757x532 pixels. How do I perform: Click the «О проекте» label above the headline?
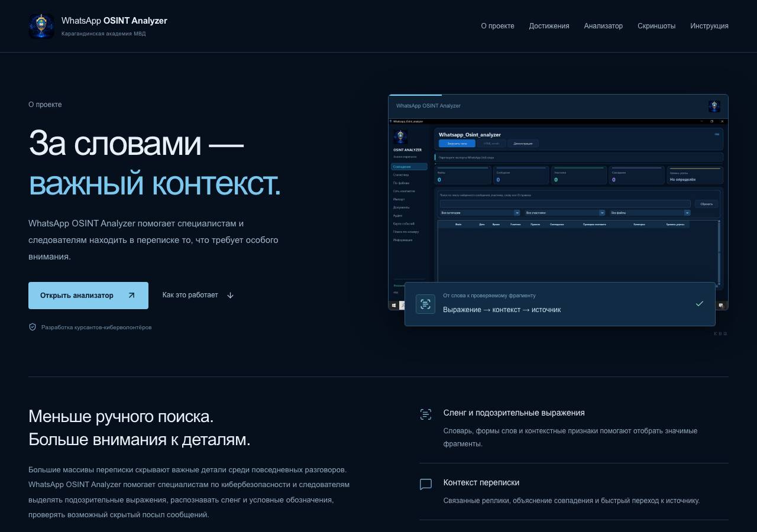[45, 105]
